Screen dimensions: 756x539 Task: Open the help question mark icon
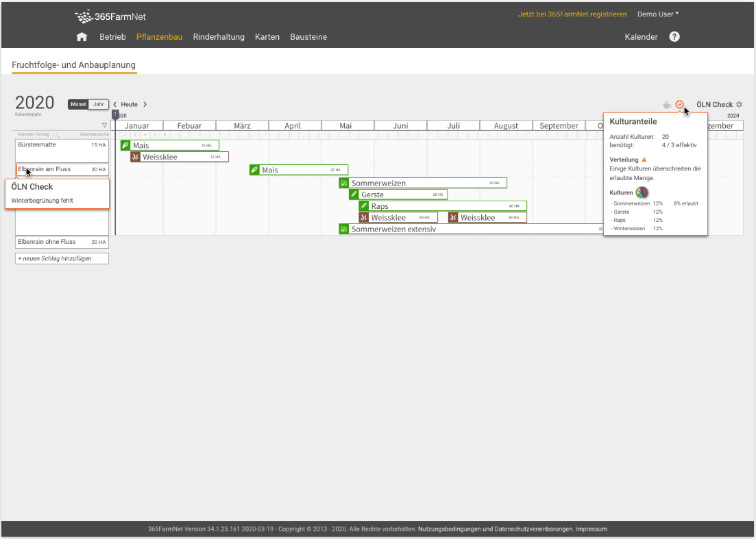pyautogui.click(x=674, y=37)
